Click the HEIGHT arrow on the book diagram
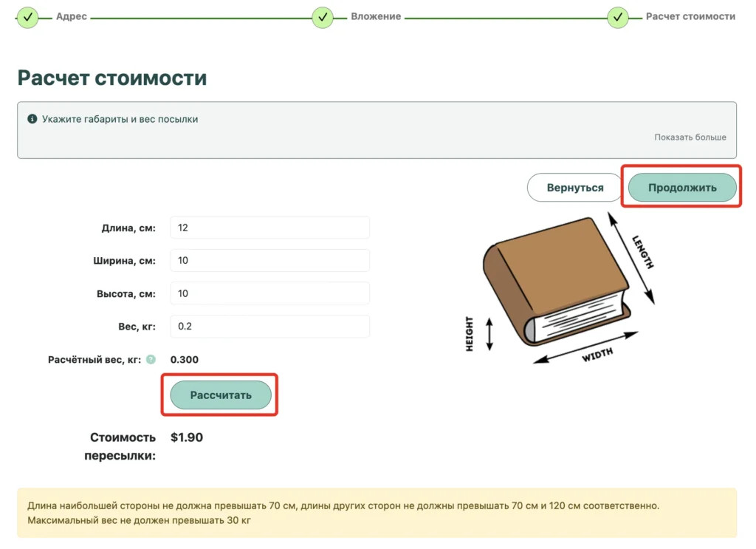Image resolution: width=756 pixels, height=549 pixels. [489, 334]
